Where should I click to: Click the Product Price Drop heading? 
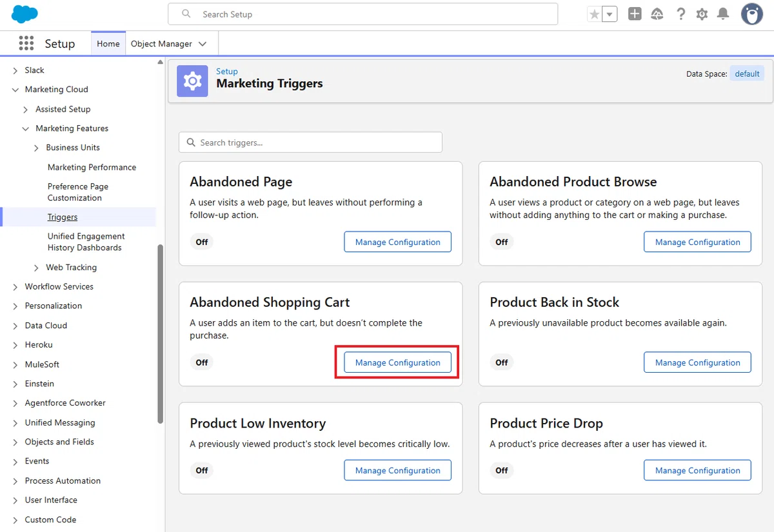coord(546,423)
